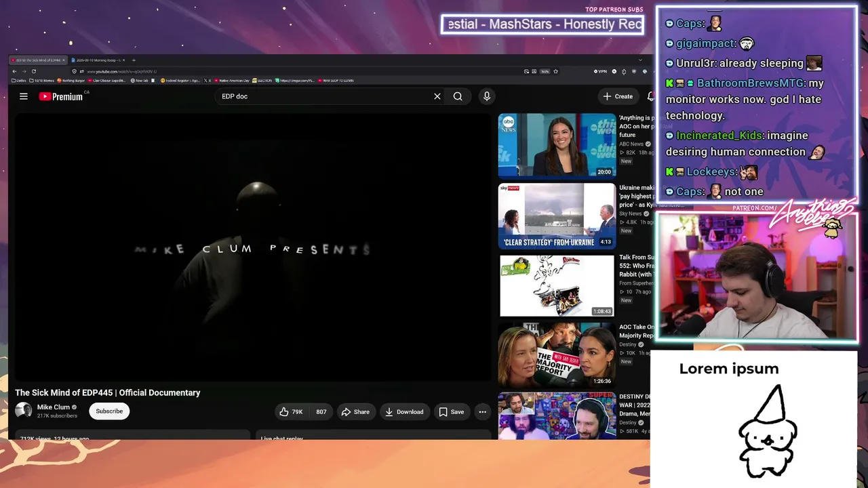
Task: Dislike the video (807)
Action: coord(321,411)
